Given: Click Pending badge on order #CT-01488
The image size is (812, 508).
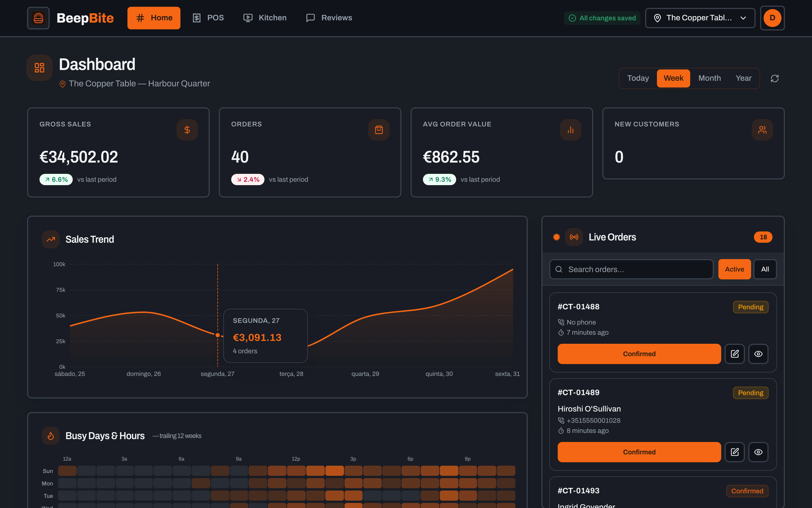Looking at the screenshot, I should [x=750, y=307].
